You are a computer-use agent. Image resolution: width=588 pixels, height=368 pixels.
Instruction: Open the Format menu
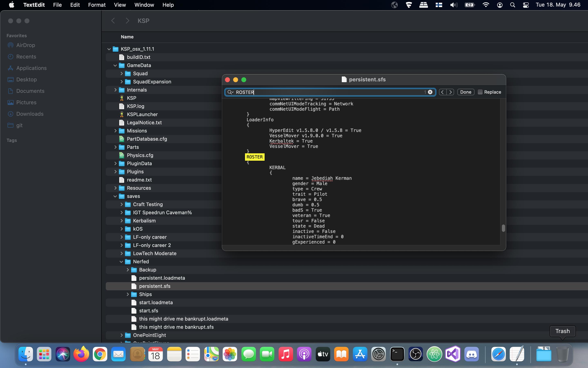tap(97, 5)
